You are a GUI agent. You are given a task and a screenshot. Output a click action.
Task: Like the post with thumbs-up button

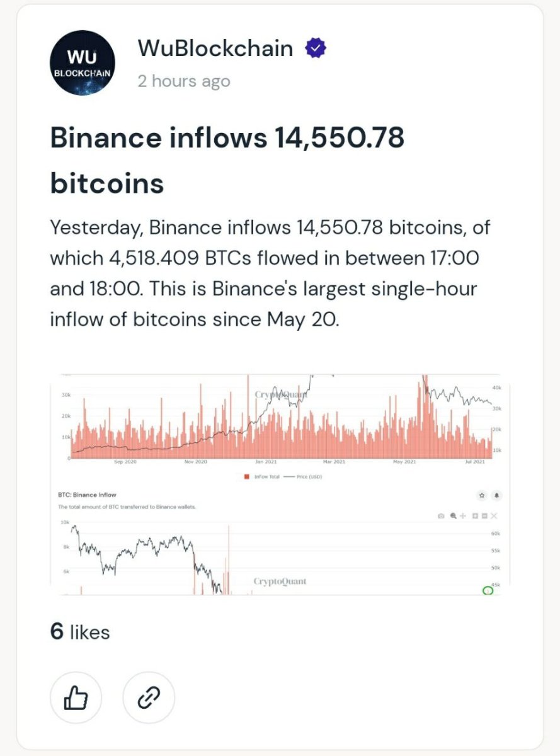coord(76,697)
